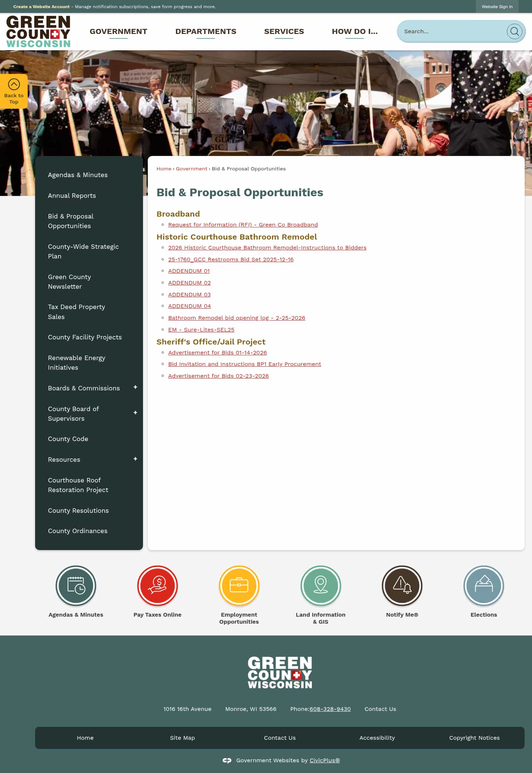This screenshot has height=773, width=532.
Task: Click Copyright Notices in the footer bar
Action: click(474, 738)
